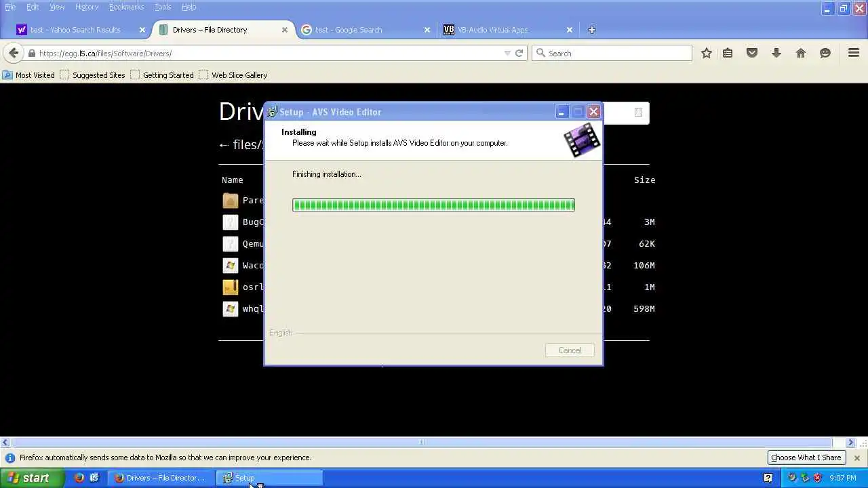Click the installation progress bar
Screen dimensions: 868x488
pyautogui.click(x=433, y=205)
